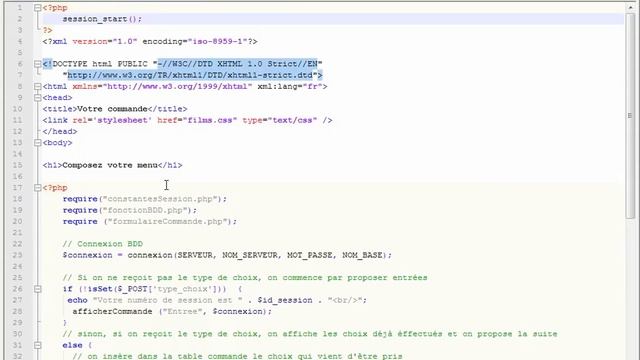
Task: Click the NOM_SERVEUR constant argument
Action: coord(250,255)
